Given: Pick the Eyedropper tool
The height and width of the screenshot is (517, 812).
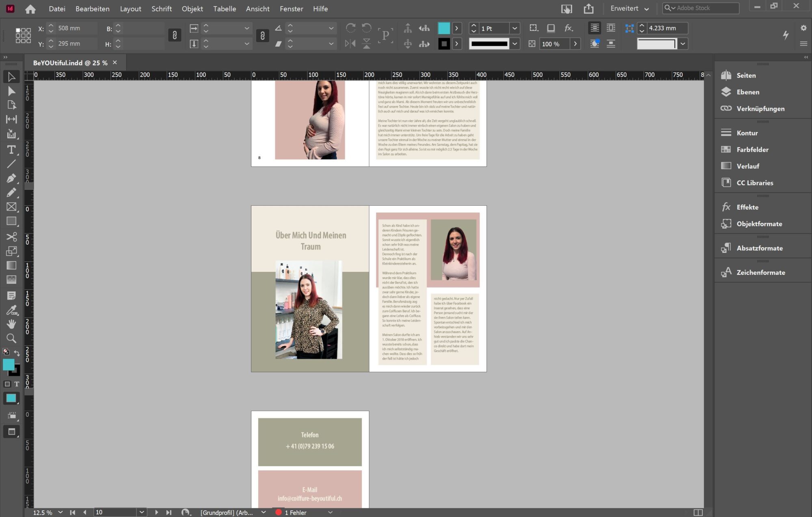Looking at the screenshot, I should pyautogui.click(x=11, y=310).
